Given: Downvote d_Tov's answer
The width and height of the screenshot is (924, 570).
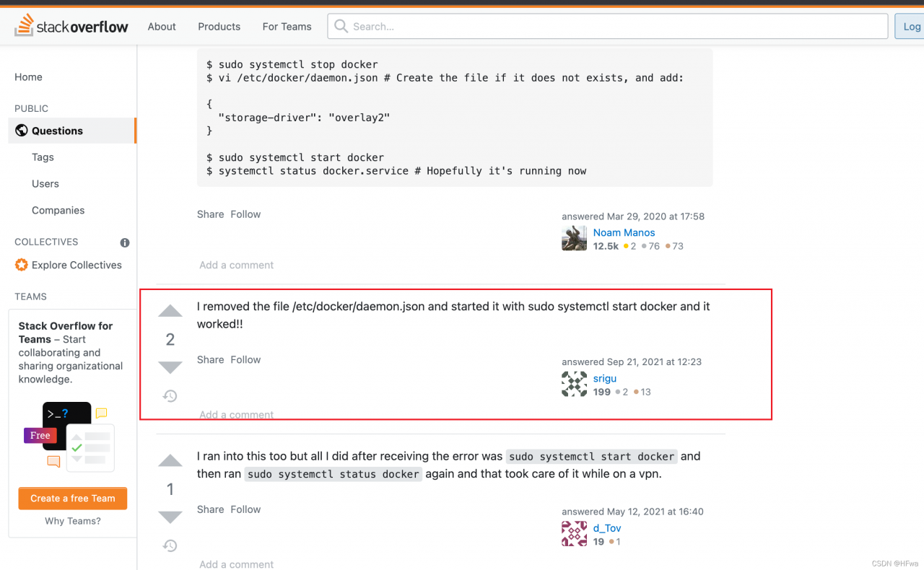Looking at the screenshot, I should [x=170, y=517].
